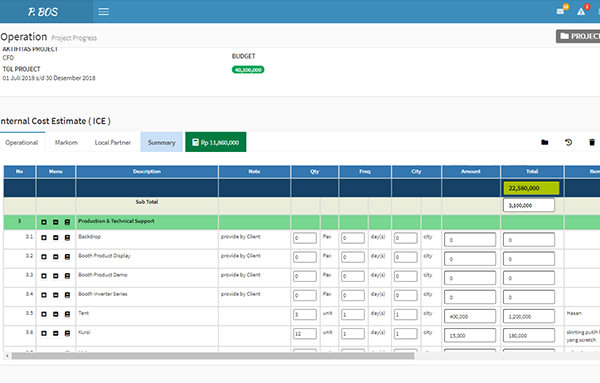Click the 40,100,000 budget badge
This screenshot has height=383, width=600.
coord(248,70)
